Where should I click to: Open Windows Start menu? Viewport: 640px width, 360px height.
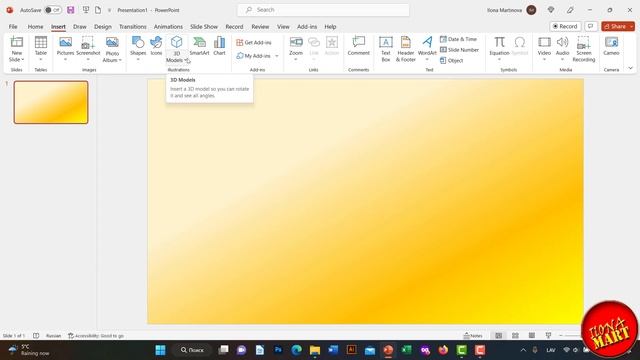coord(160,350)
